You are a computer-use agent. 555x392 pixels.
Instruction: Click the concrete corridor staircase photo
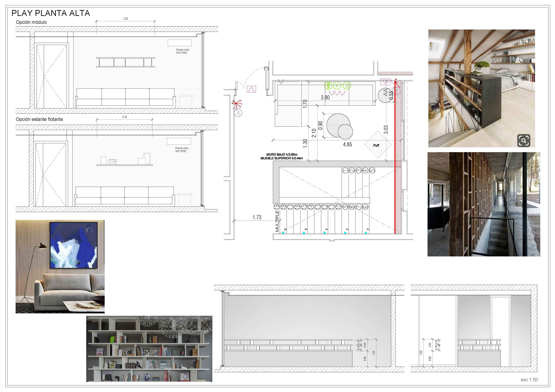point(483,204)
